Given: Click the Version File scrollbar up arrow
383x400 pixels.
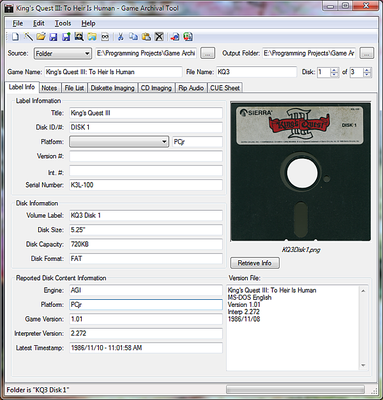Looking at the screenshot, I should (x=363, y=291).
